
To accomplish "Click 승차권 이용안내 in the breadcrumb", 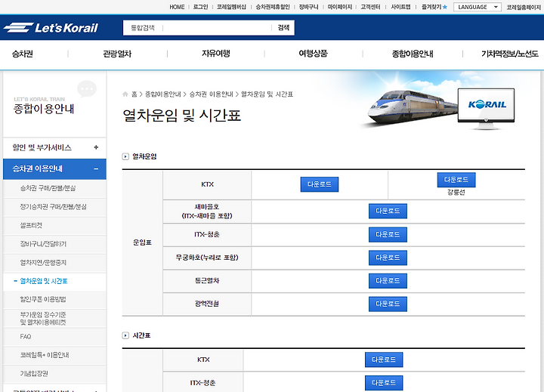I will [x=212, y=94].
